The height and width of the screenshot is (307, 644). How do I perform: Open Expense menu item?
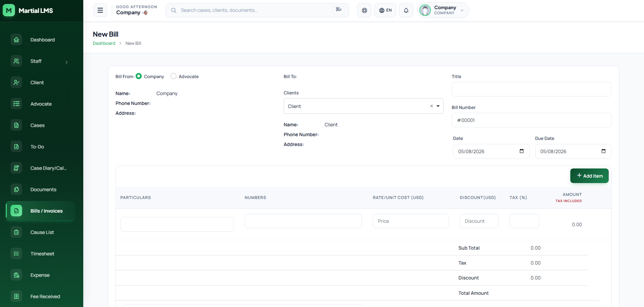(x=40, y=275)
